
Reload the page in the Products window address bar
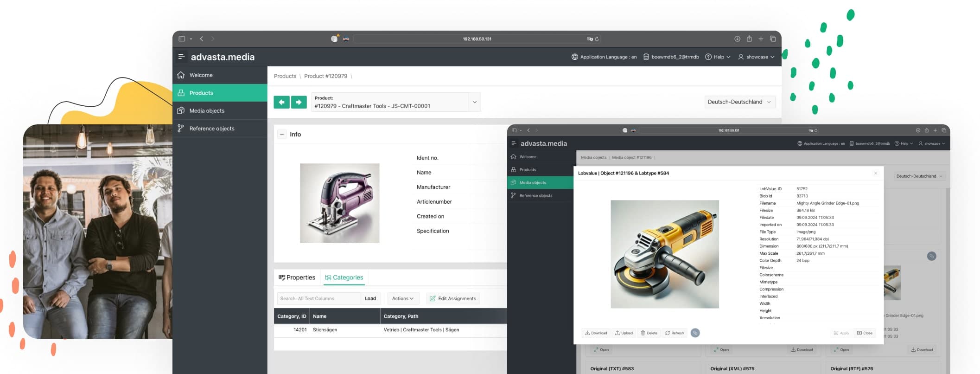coord(597,39)
